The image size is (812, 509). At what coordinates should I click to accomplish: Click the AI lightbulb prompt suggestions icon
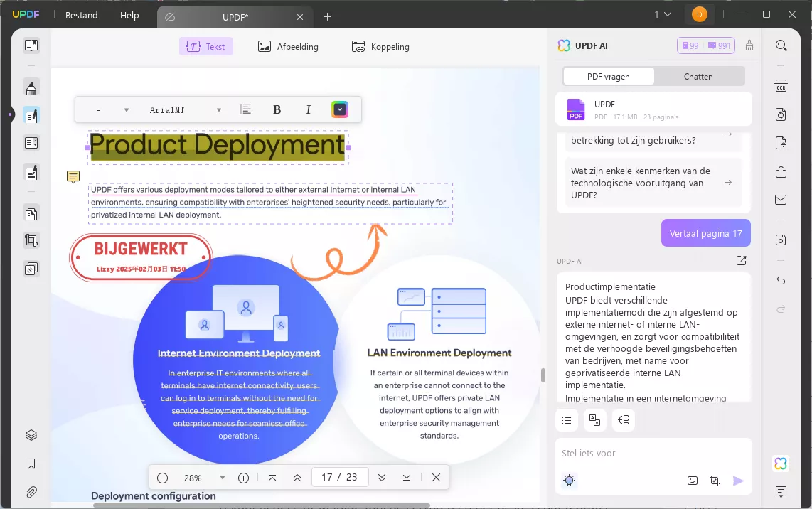569,481
